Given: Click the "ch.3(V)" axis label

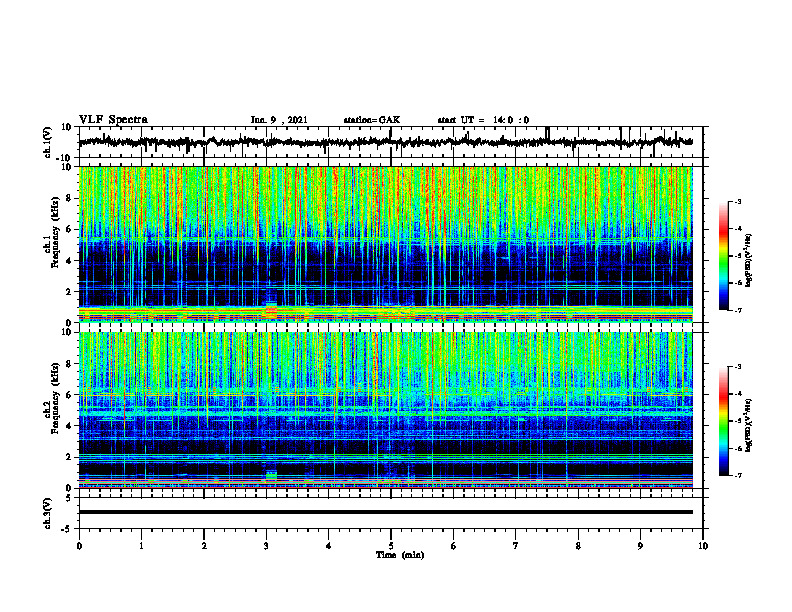Looking at the screenshot, I should tap(48, 513).
